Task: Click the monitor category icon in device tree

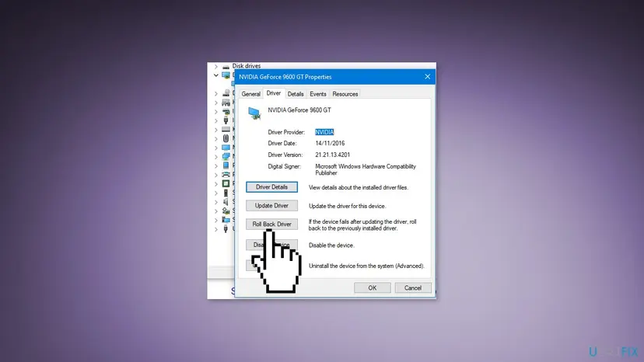Action: tap(226, 148)
